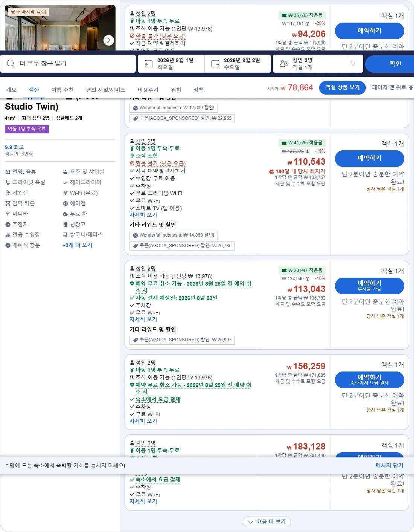Switch to the 개요 tab

(x=11, y=90)
